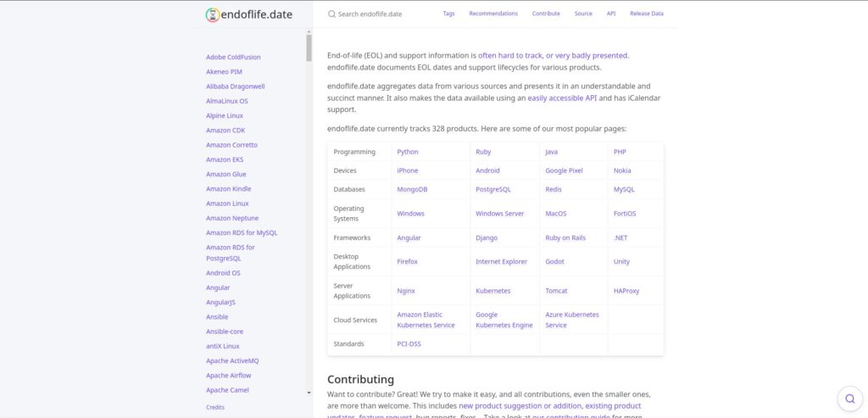Open Ruby on Rails in the Frameworks row
Viewport: 868px width, 418px height.
[x=565, y=238]
